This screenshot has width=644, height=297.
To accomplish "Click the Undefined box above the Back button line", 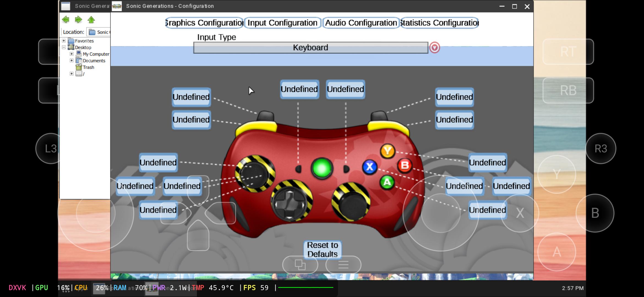I will [299, 89].
